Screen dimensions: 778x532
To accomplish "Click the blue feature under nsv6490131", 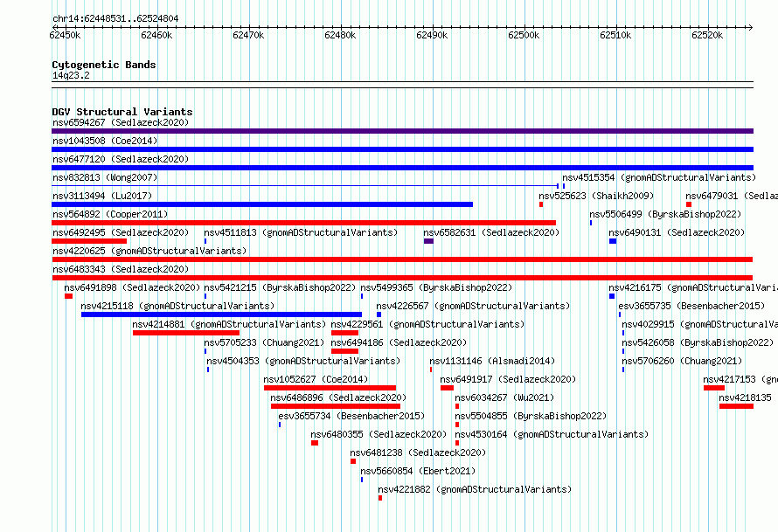I will tap(613, 241).
